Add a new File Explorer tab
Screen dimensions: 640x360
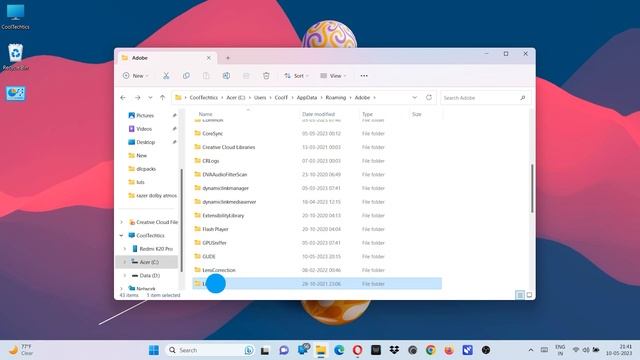click(x=228, y=58)
